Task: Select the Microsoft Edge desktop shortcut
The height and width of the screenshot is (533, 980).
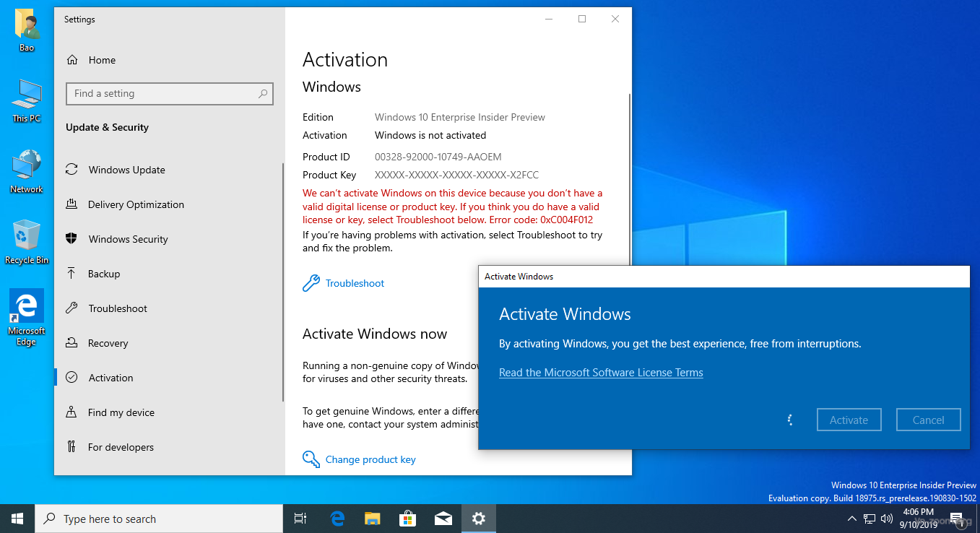Action: coord(27,318)
